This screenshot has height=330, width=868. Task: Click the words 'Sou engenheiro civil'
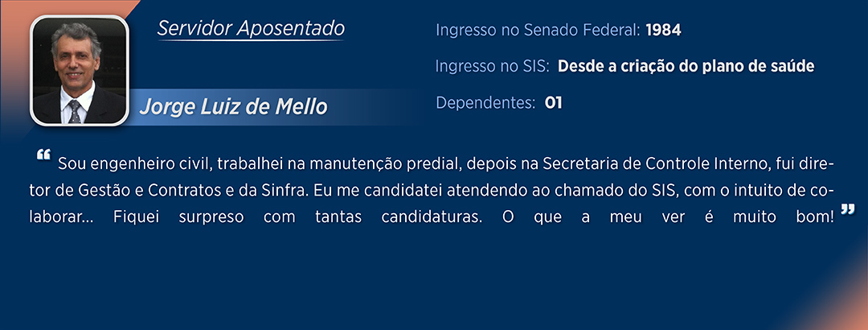pos(117,164)
